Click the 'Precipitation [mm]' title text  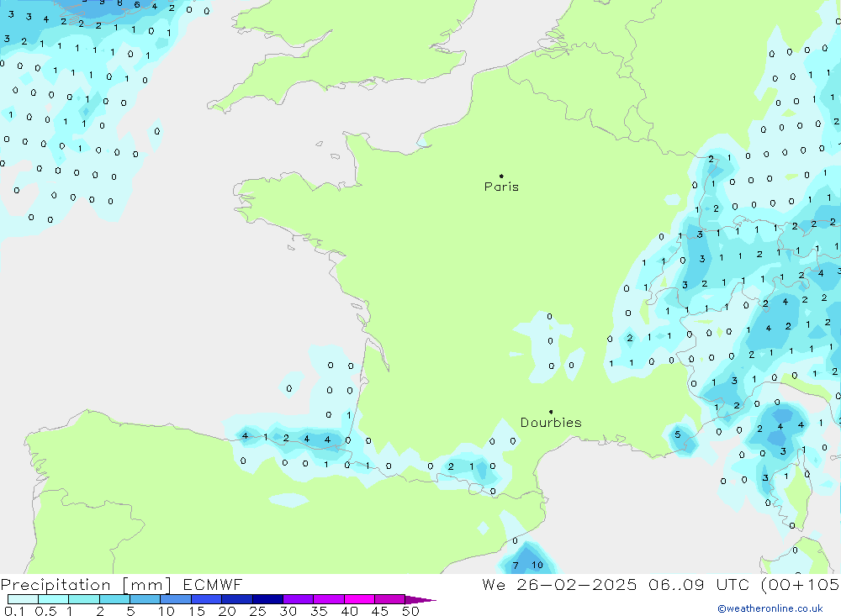[86, 584]
